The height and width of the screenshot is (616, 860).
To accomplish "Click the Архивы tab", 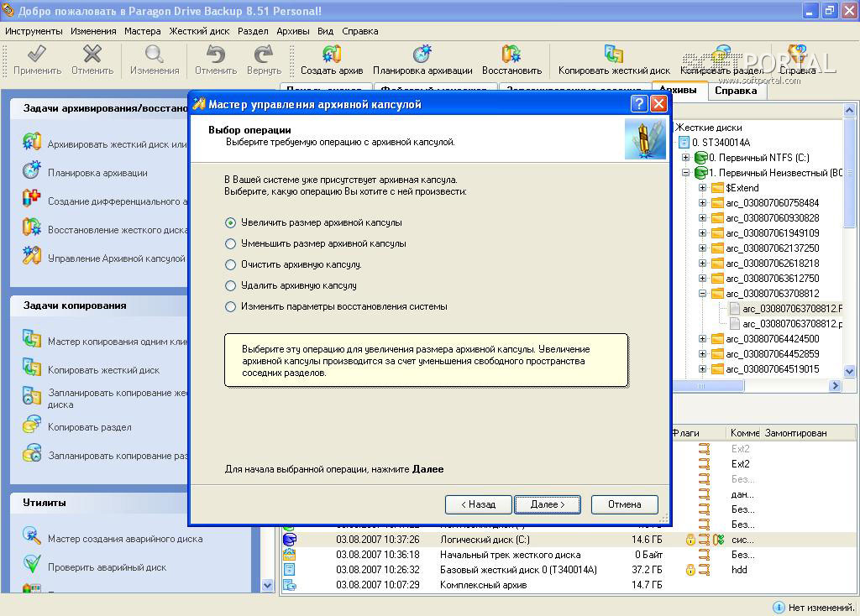I will (x=679, y=90).
